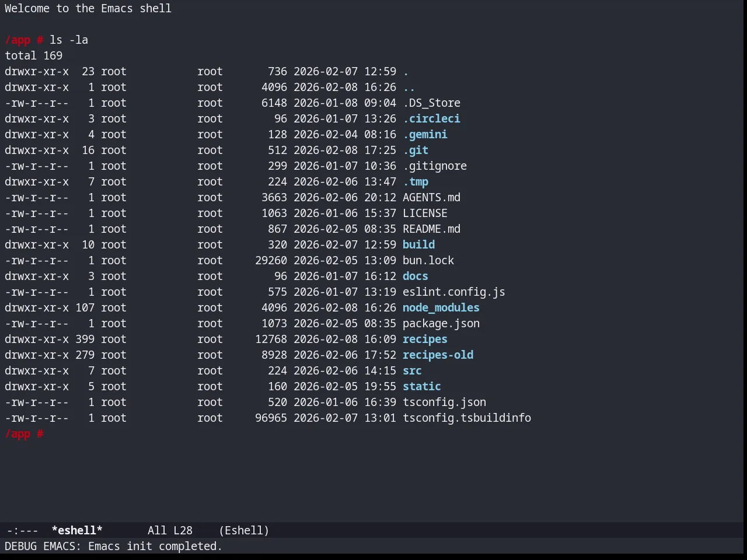Select the bun.lock file name
This screenshot has width=747, height=560.
[x=428, y=260]
